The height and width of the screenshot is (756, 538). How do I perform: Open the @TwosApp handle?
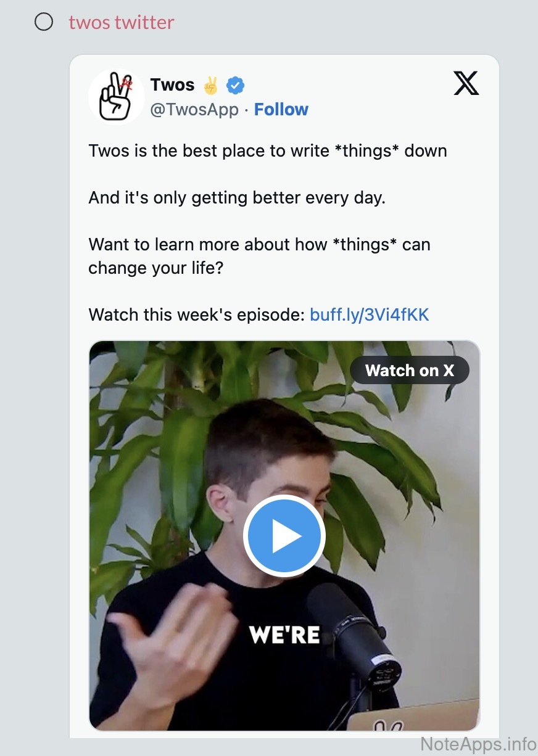pos(194,110)
